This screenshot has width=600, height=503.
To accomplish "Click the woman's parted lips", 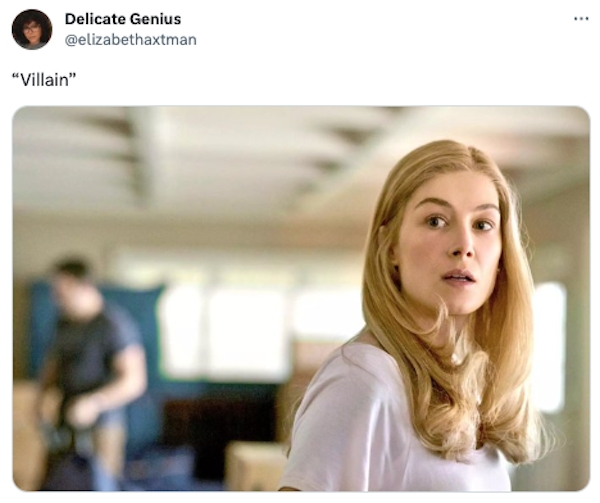I will [x=458, y=277].
